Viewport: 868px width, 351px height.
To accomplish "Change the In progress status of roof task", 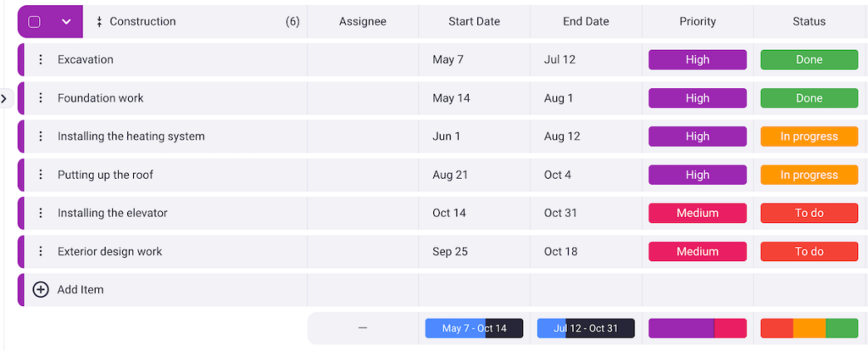I will (x=809, y=175).
